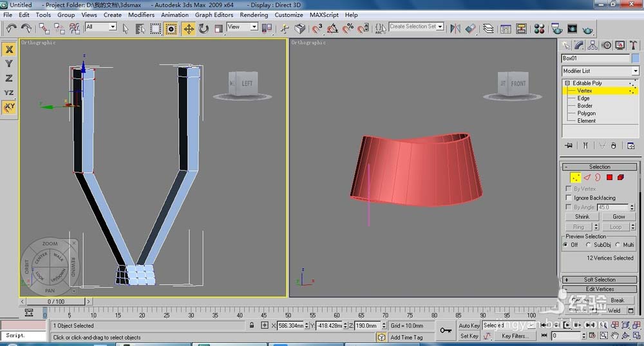
Task: Click the Mirror tool icon
Action: tap(456, 28)
